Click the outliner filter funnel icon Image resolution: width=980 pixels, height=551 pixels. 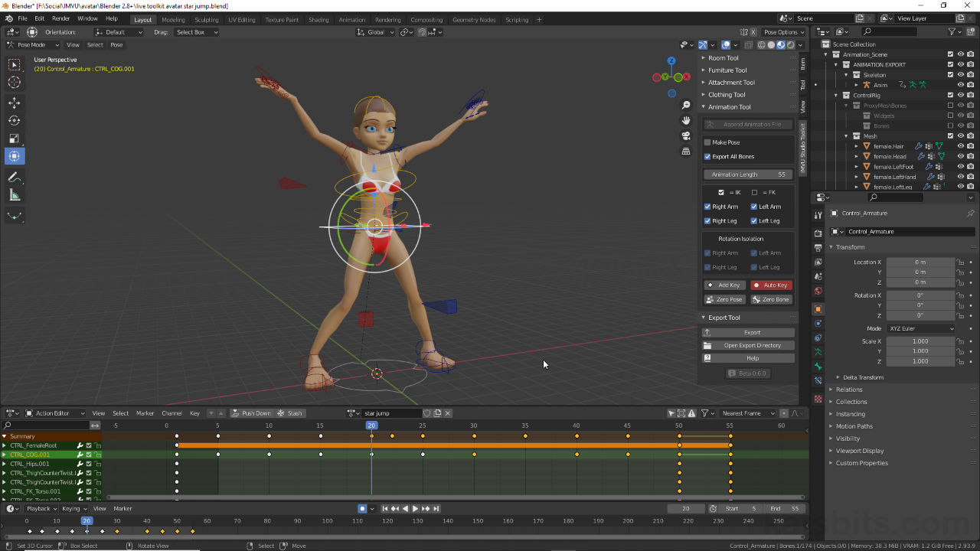[x=952, y=31]
